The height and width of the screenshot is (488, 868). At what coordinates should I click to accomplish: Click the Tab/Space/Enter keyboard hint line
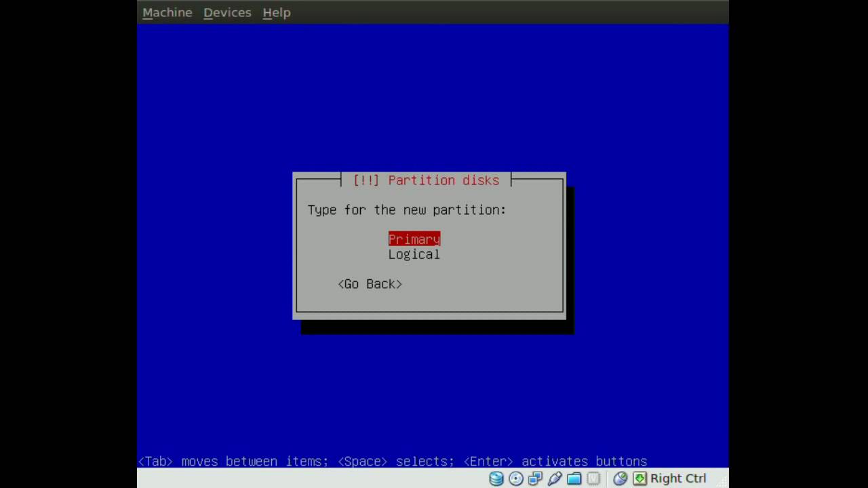(393, 462)
